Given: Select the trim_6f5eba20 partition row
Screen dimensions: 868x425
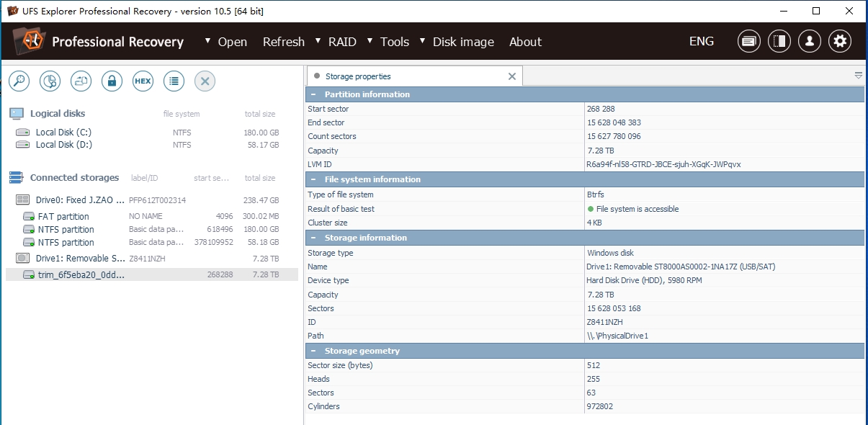Looking at the screenshot, I should click(152, 274).
